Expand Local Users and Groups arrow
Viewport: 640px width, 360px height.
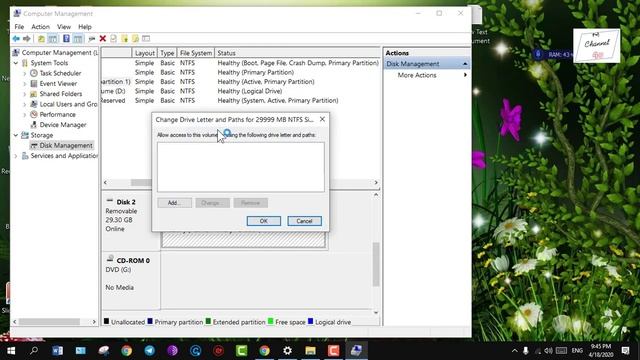(24, 104)
